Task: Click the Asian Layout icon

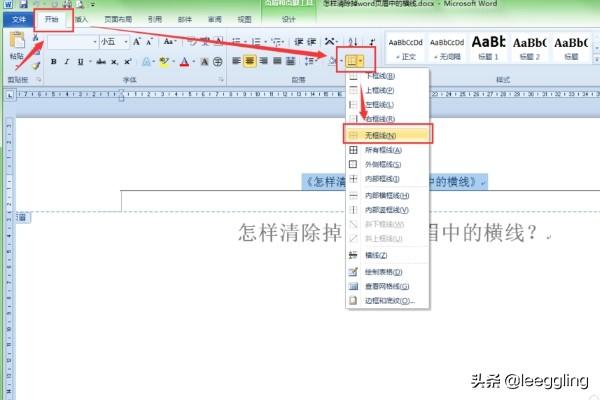Action: 329,42
